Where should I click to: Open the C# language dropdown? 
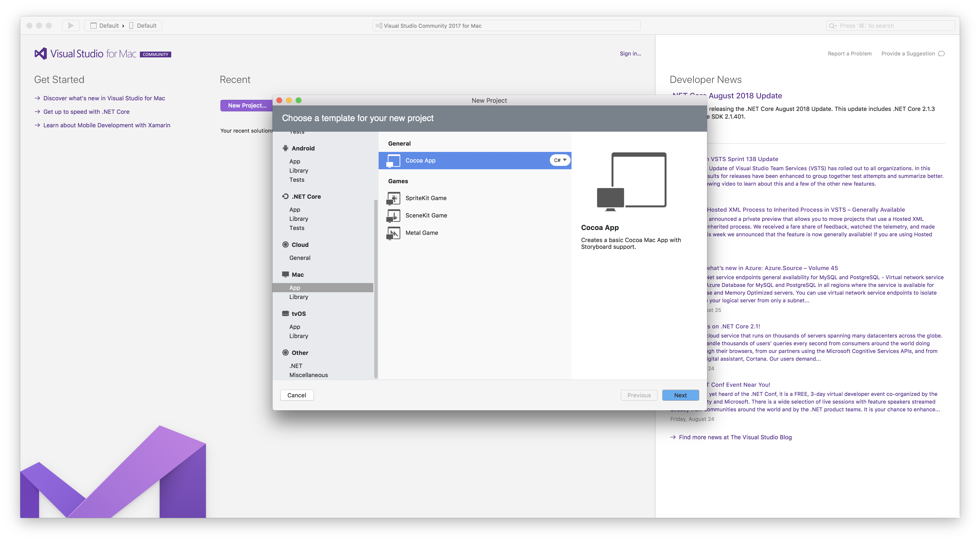(x=560, y=160)
